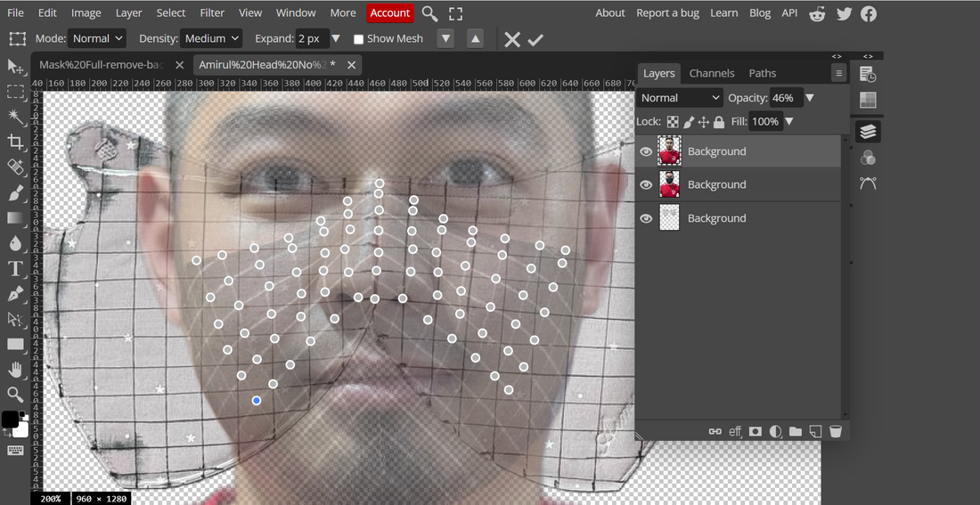Select the Path Selection tool
This screenshot has width=980, height=505.
(x=15, y=319)
